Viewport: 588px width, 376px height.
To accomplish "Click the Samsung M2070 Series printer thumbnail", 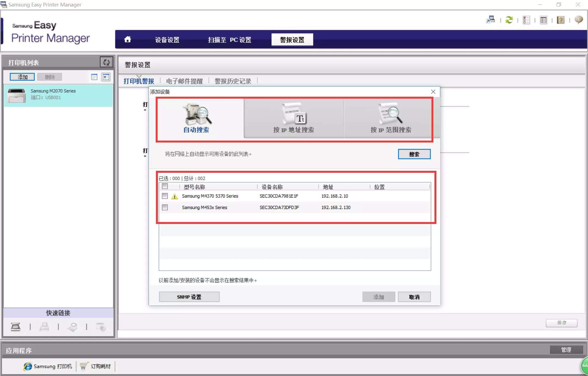I will [x=16, y=95].
